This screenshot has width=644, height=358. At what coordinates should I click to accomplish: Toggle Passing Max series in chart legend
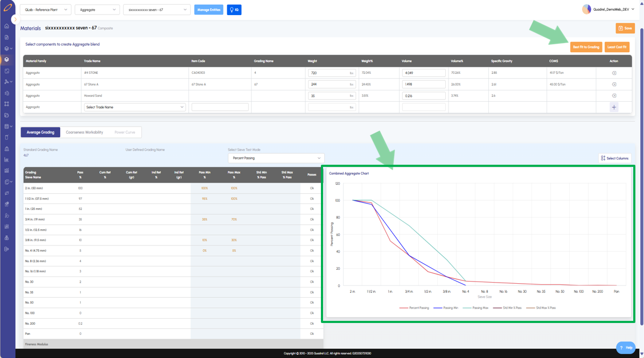pyautogui.click(x=477, y=308)
